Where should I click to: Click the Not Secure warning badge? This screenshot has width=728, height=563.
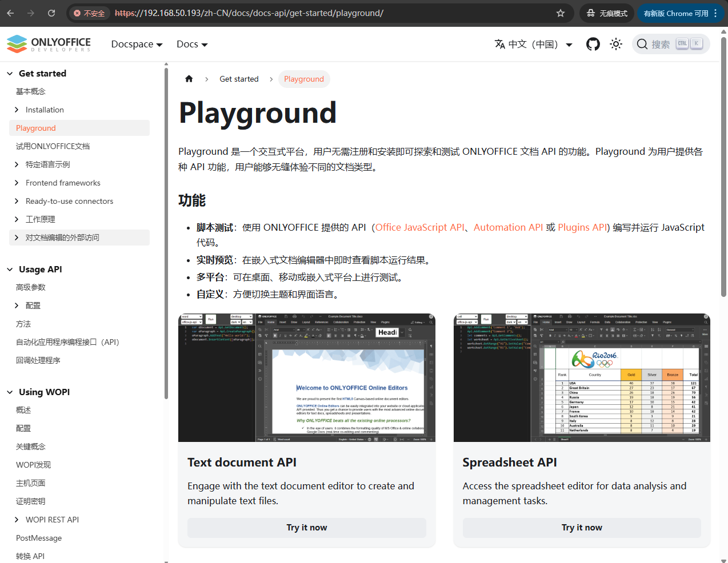click(90, 13)
